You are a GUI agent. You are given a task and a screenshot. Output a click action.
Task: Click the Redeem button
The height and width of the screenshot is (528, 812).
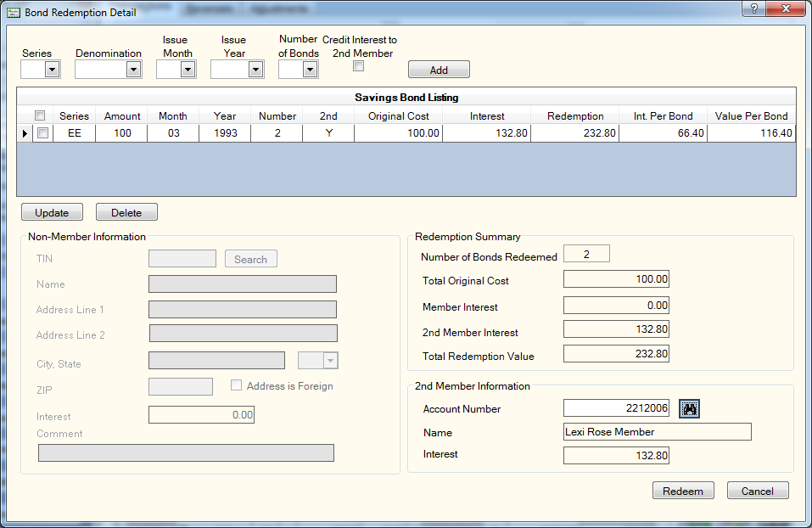(683, 490)
